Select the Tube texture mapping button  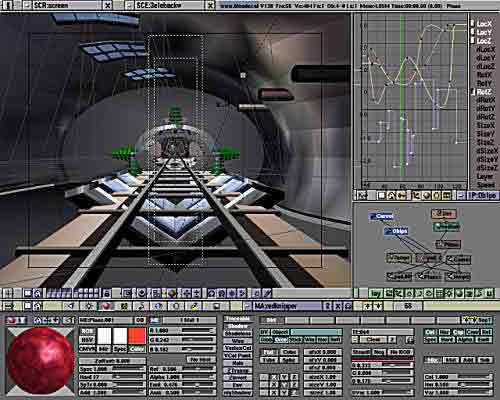269,360
